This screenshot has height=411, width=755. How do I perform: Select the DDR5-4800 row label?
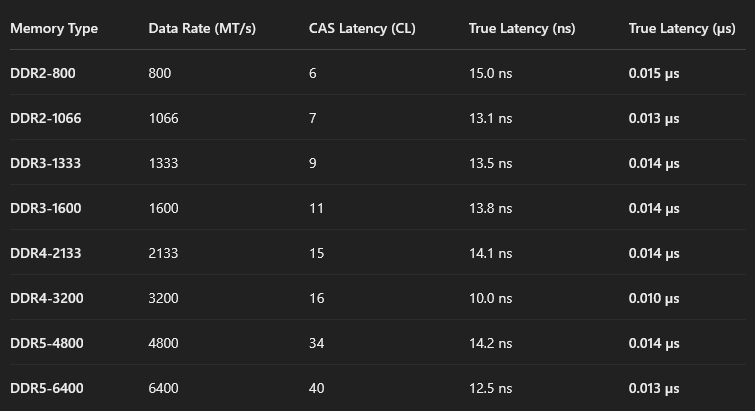47,343
